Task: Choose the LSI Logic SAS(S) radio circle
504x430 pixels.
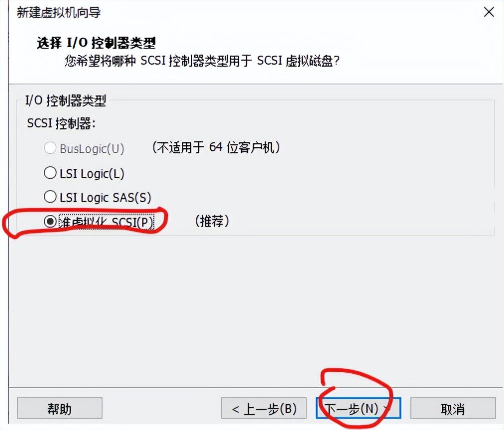Action: pyautogui.click(x=50, y=197)
